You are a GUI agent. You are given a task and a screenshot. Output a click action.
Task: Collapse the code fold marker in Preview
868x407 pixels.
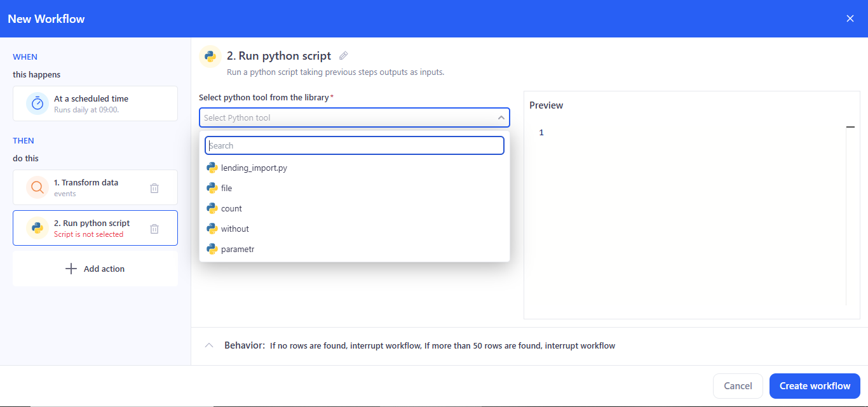(x=850, y=127)
